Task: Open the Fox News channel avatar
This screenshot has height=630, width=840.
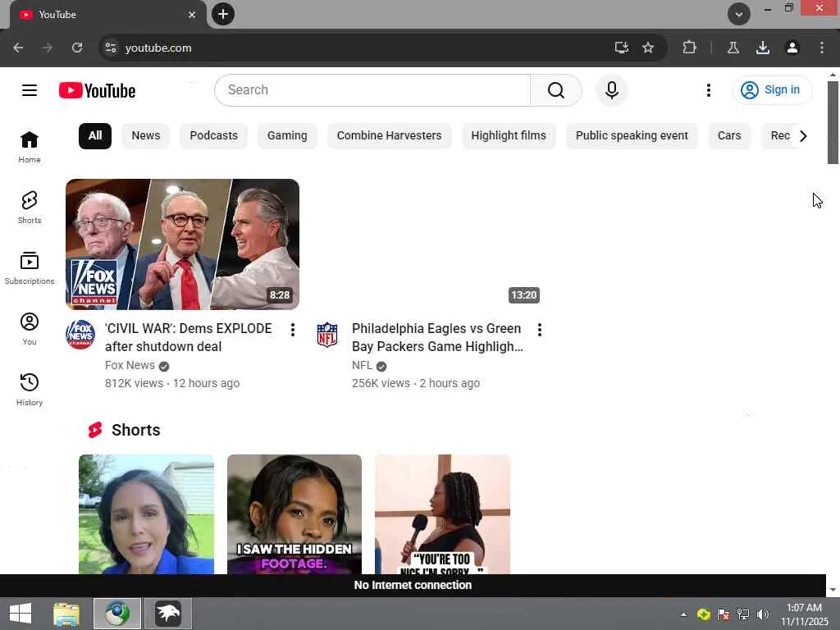Action: [x=80, y=335]
